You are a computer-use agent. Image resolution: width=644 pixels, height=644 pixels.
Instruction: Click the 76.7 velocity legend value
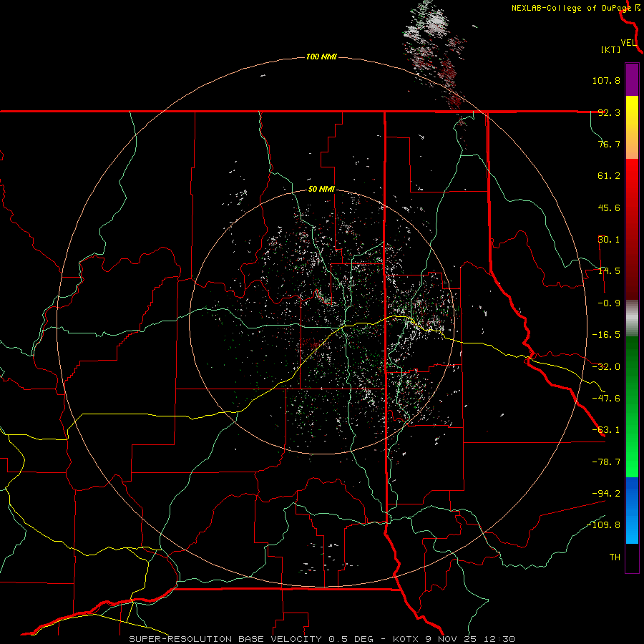(x=609, y=144)
